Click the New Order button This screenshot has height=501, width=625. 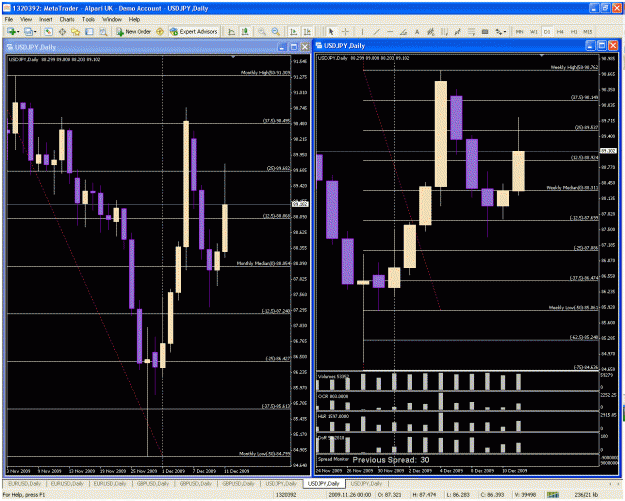[134, 31]
